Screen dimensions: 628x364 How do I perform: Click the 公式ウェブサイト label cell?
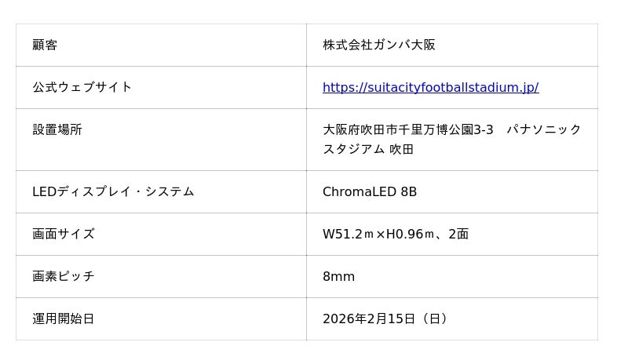pos(82,87)
